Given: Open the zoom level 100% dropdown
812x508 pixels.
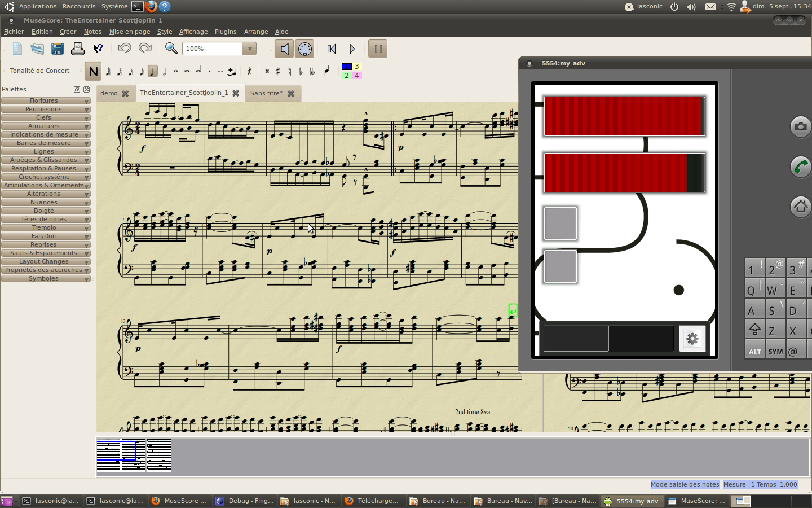Looking at the screenshot, I should [250, 49].
